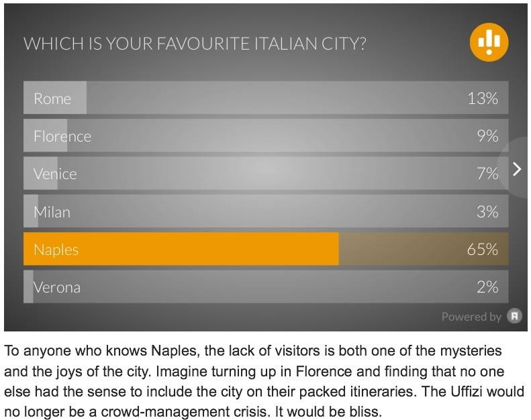Choose Florence as favourite city
531x420 pixels.
pyautogui.click(x=62, y=136)
